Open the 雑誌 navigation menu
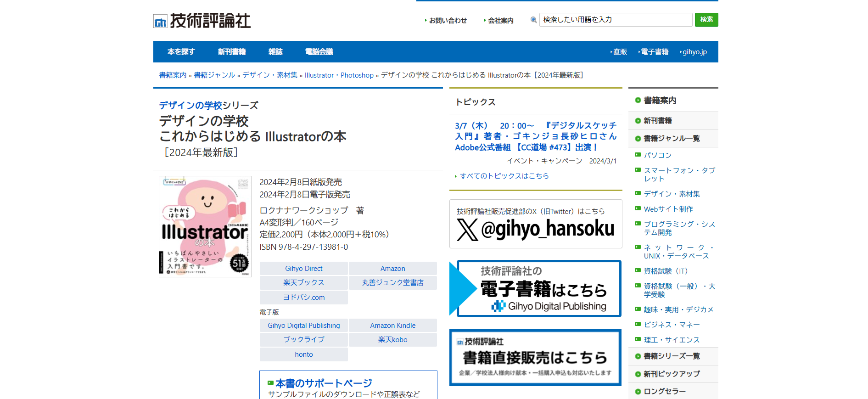This screenshot has height=399, width=868. [275, 52]
